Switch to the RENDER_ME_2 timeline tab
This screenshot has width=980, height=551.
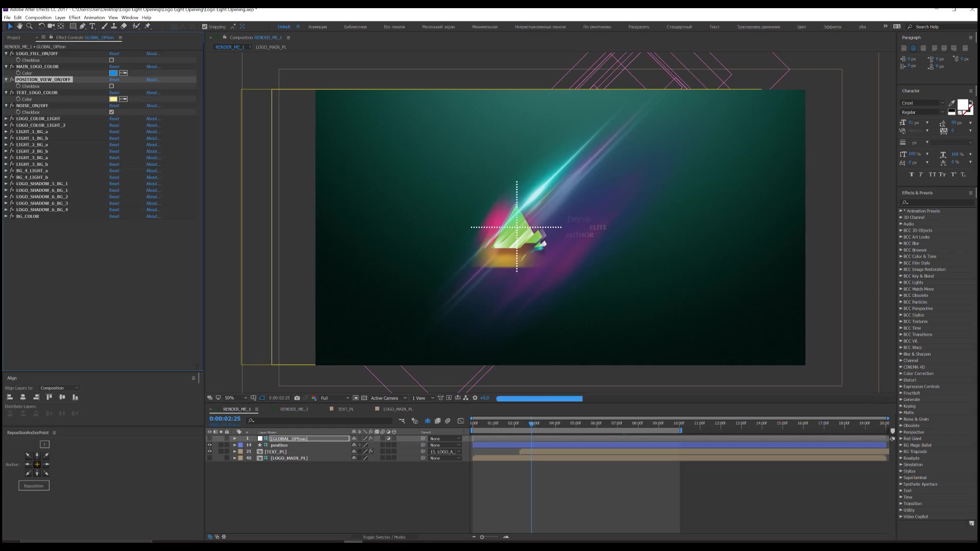point(294,409)
